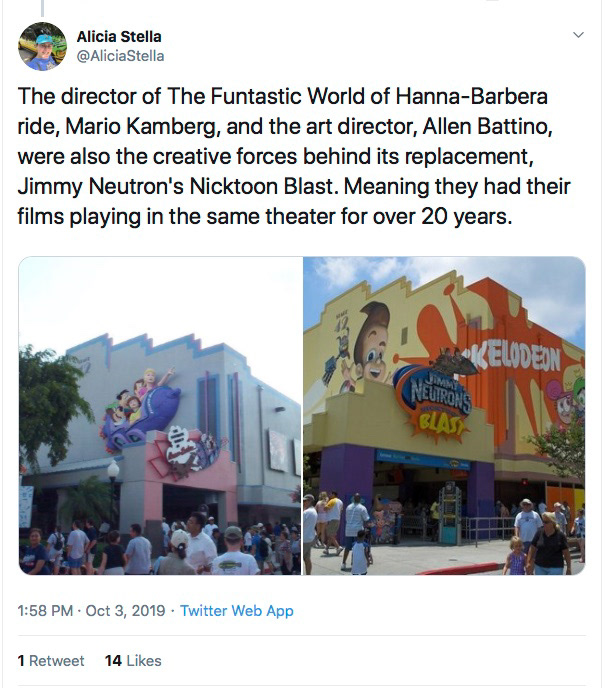Open Alicia Stella's profile avatar

(43, 47)
